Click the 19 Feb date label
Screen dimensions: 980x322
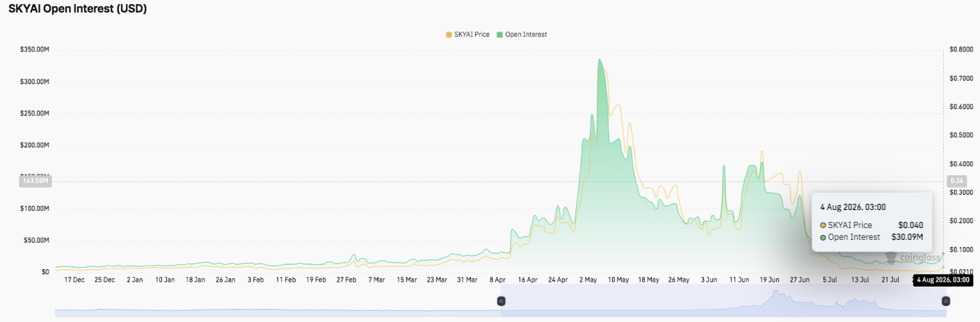point(316,280)
